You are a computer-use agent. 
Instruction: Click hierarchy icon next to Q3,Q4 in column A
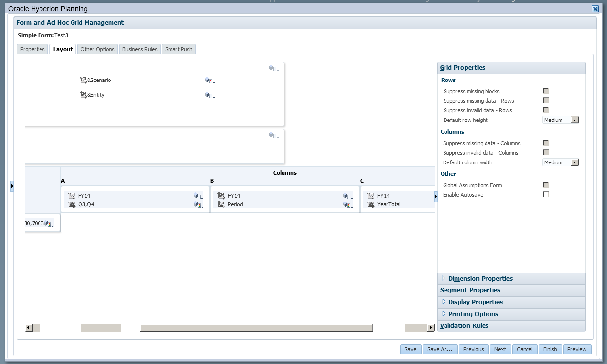tap(72, 204)
